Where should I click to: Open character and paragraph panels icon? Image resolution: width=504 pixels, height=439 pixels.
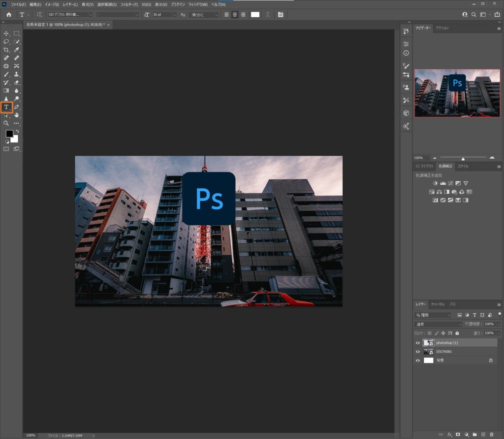coord(281,14)
